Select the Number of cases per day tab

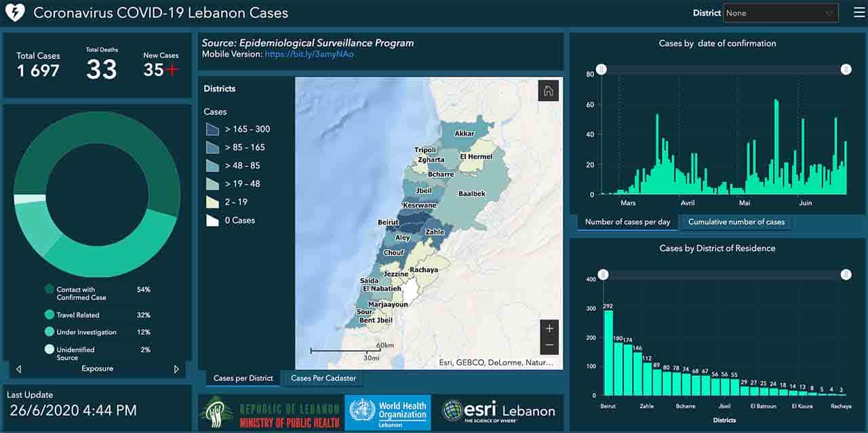627,222
